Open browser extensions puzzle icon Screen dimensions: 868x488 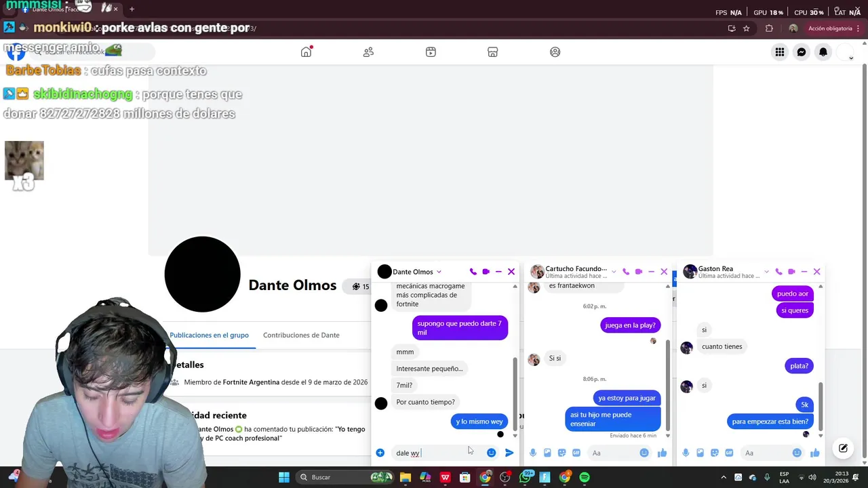coord(769,28)
